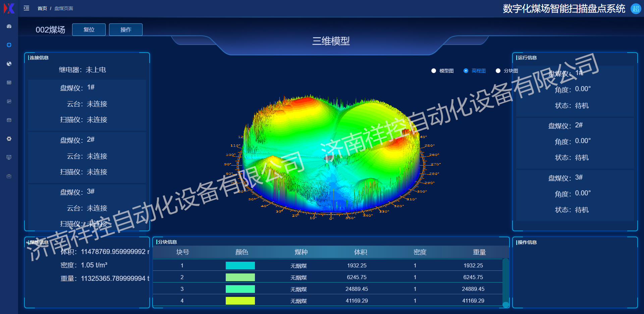Click the 颜色 column header
This screenshot has width=644, height=314.
coord(241,252)
